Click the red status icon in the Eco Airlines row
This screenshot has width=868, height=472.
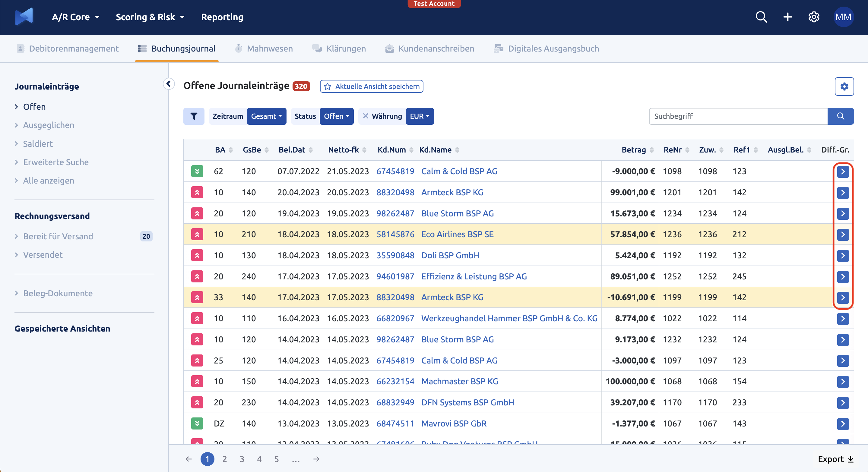pyautogui.click(x=197, y=234)
